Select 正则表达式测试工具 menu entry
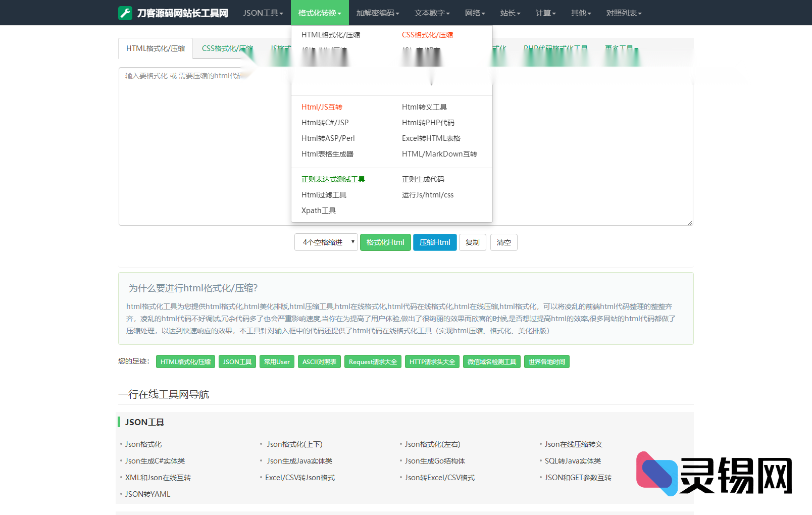The height and width of the screenshot is (515, 812). [x=333, y=179]
